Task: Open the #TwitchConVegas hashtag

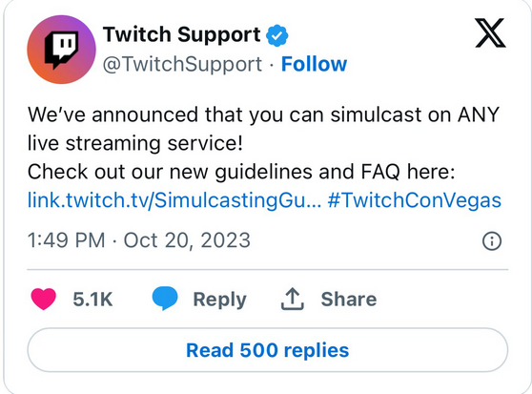Action: click(415, 200)
